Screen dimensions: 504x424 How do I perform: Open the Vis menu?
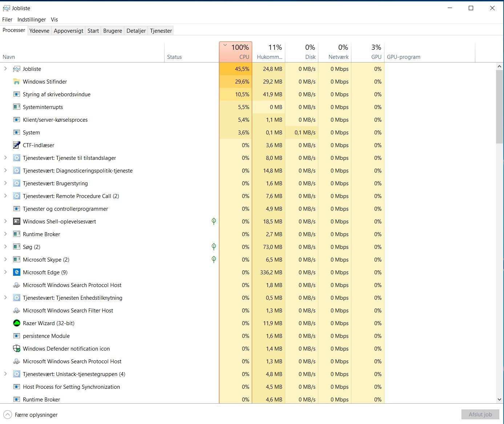(x=55, y=20)
